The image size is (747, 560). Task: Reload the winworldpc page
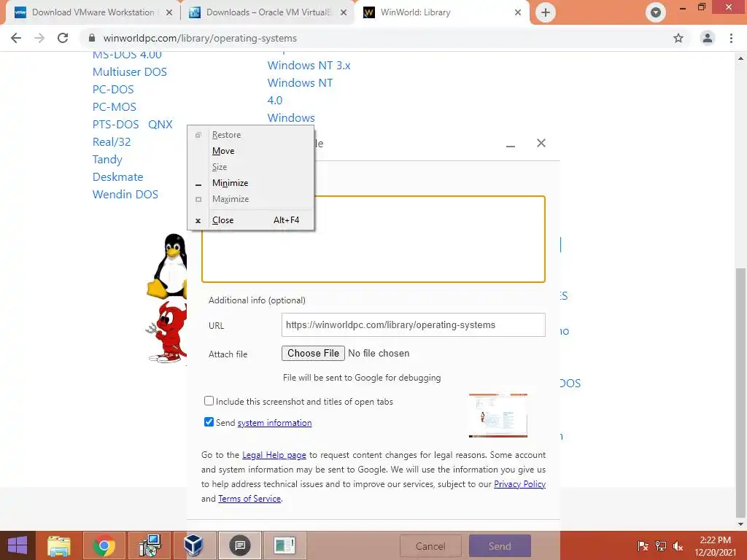pyautogui.click(x=63, y=38)
